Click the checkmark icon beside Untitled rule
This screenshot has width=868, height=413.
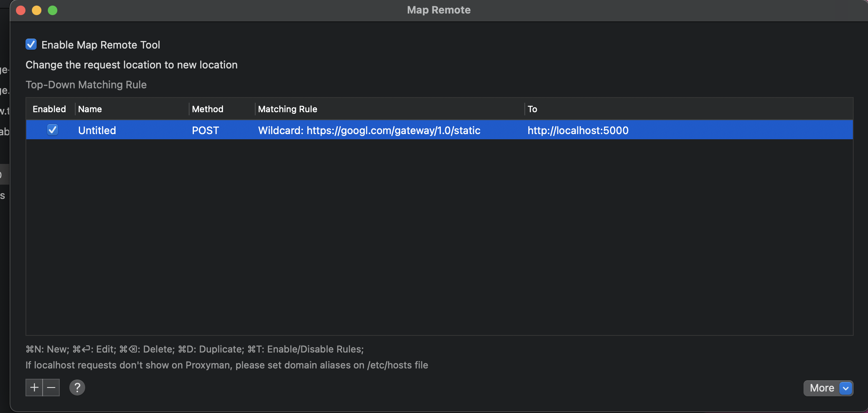point(52,130)
